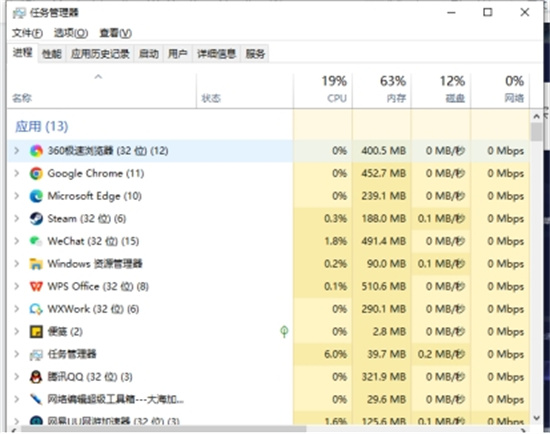
Task: Select the 进程 tab
Action: point(22,53)
